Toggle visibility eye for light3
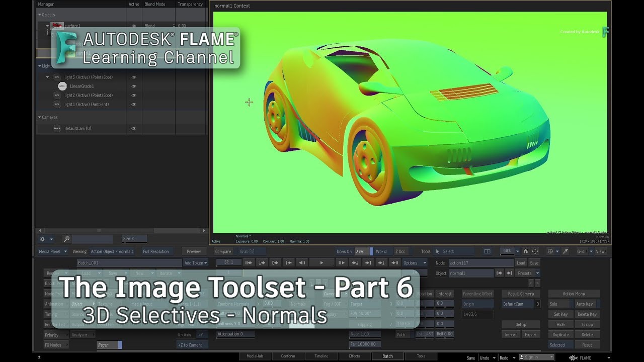Screen dimensions: 644x362 [x=134, y=77]
